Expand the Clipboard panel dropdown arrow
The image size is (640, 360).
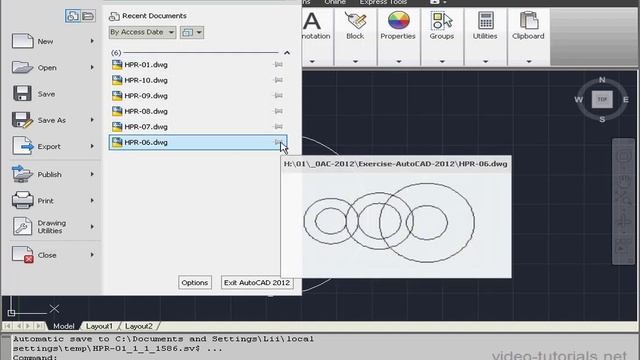pyautogui.click(x=529, y=62)
